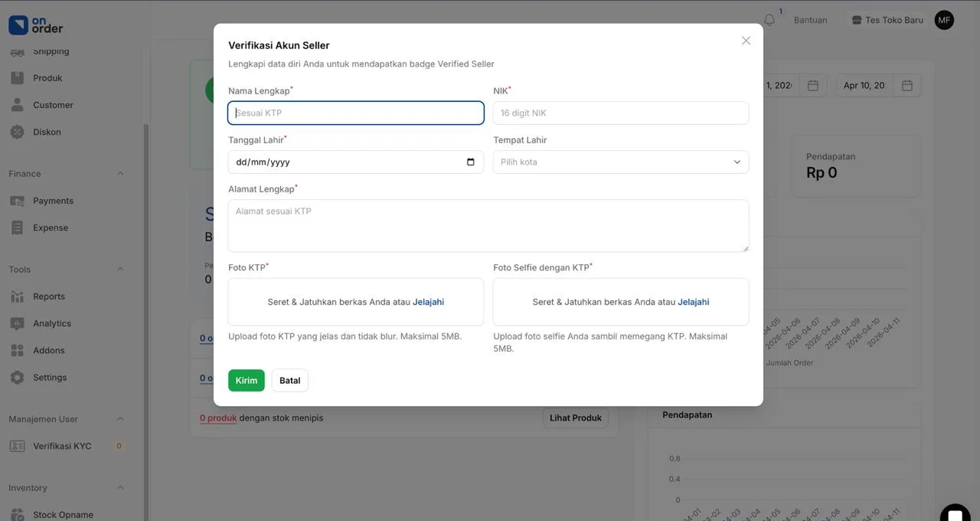Collapse the Finance section
980x521 pixels.
click(120, 174)
